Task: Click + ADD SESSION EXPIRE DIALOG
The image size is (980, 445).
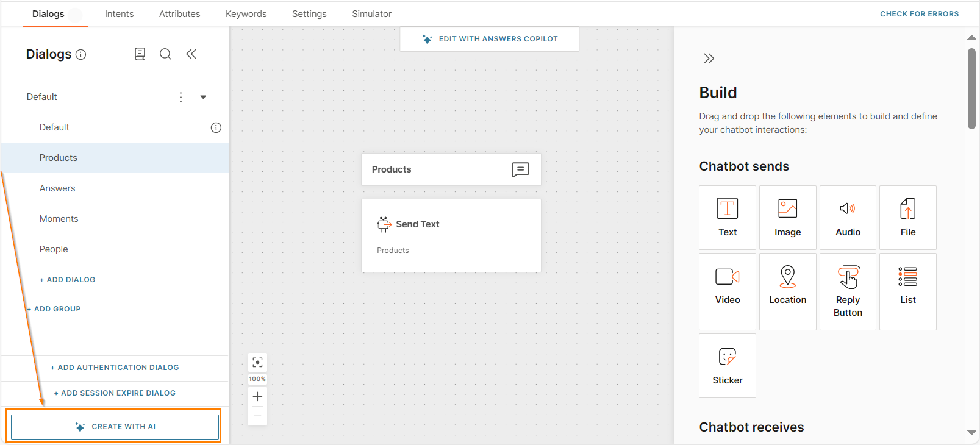Action: coord(115,393)
